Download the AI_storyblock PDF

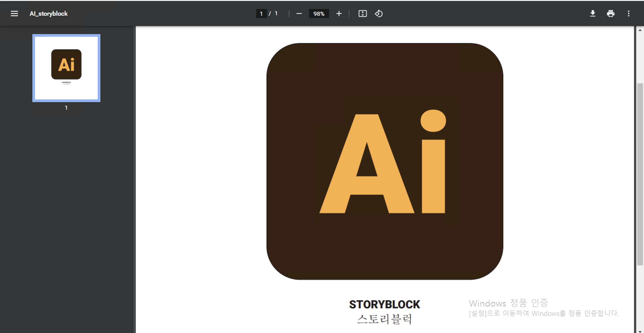[592, 13]
